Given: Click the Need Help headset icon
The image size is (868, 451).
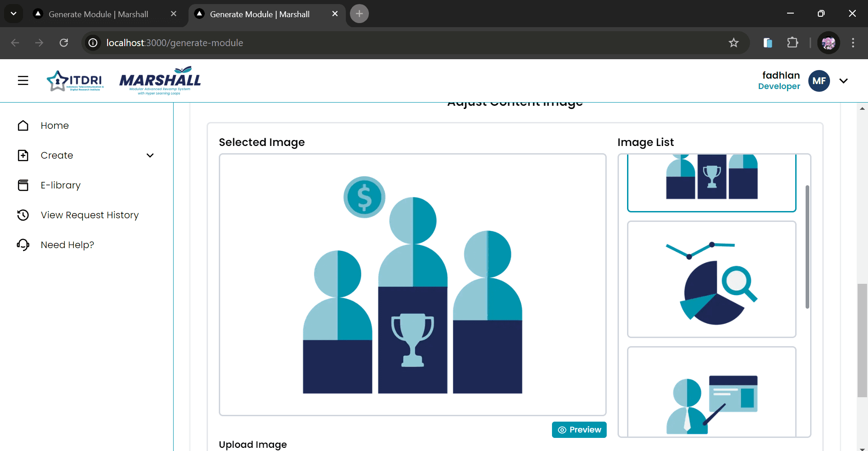Looking at the screenshot, I should click(23, 245).
